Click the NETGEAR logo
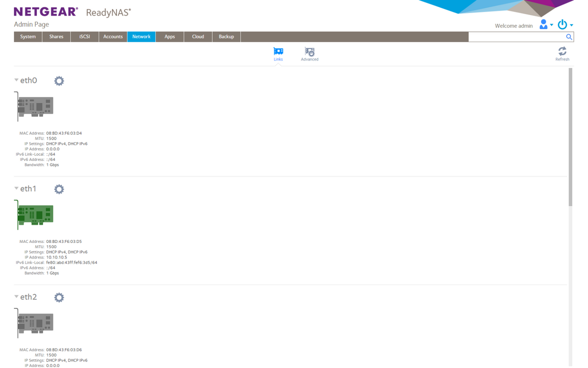The width and height of the screenshot is (588, 368). (x=46, y=12)
